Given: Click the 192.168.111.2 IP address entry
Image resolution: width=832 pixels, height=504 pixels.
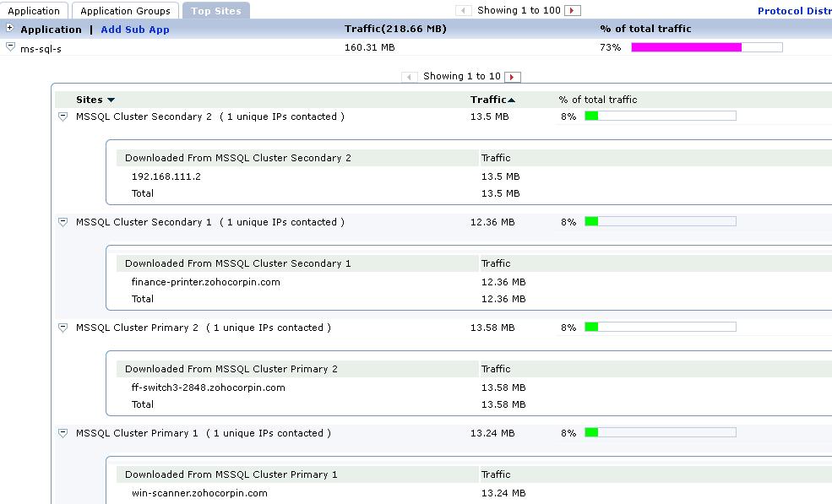Looking at the screenshot, I should 166,176.
